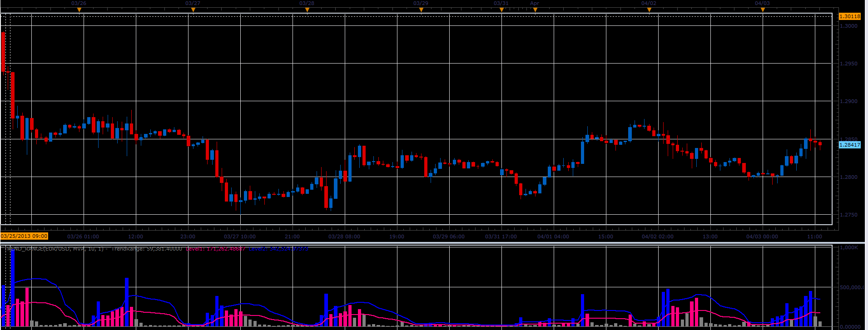868x330 pixels.
Task: Click the 03/31 17:00 time axis label
Action: (501, 236)
